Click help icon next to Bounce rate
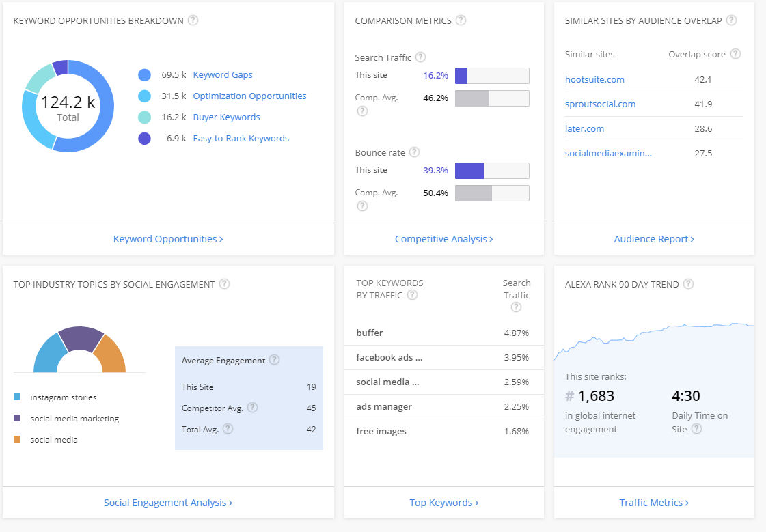This screenshot has width=766, height=532. [414, 152]
